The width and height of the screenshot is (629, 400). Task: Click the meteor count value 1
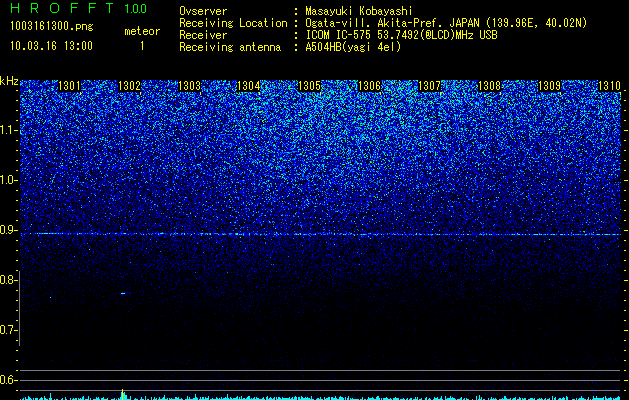click(x=142, y=46)
